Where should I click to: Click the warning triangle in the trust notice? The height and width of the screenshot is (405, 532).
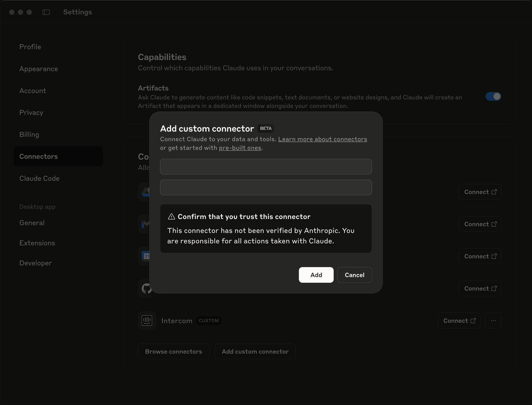pos(172,217)
